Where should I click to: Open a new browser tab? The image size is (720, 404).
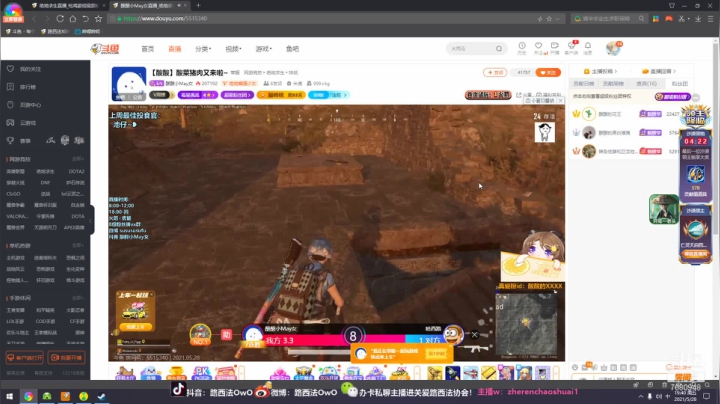198,6
